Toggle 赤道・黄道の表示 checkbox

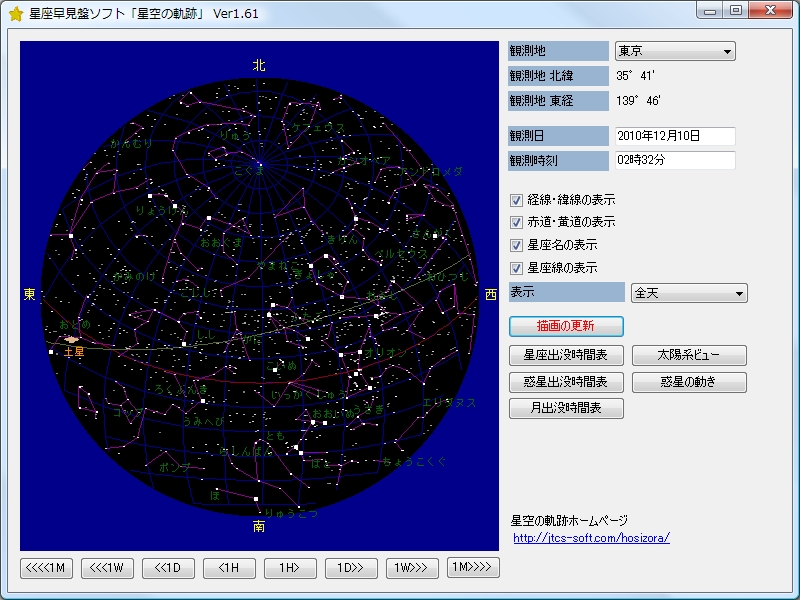tap(516, 222)
